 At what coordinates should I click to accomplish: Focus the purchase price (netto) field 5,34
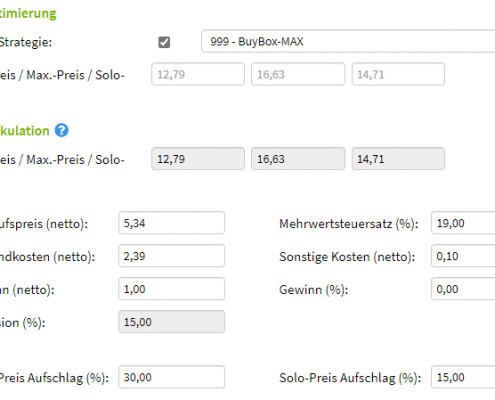pos(172,223)
